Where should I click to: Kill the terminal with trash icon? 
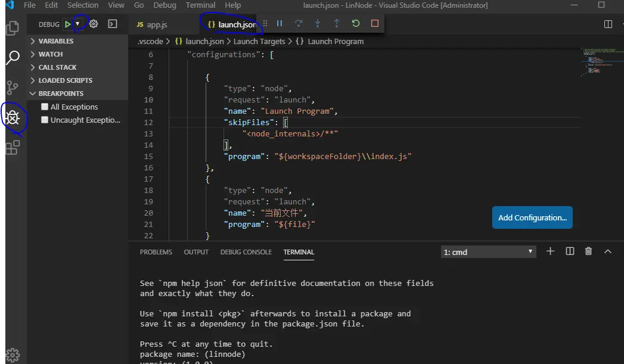(x=589, y=251)
